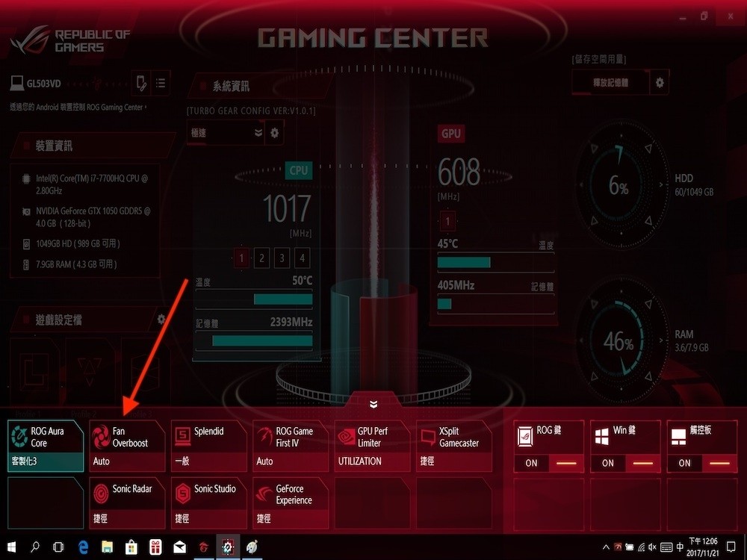Open the Turbo Gear 極速 mode dropdown
This screenshot has width=747, height=560.
tap(226, 133)
